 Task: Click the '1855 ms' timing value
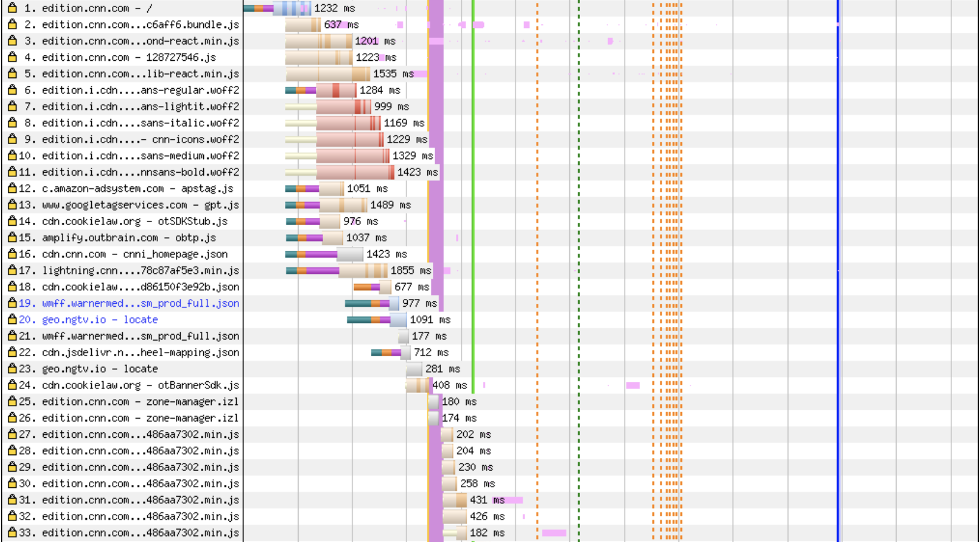(411, 270)
